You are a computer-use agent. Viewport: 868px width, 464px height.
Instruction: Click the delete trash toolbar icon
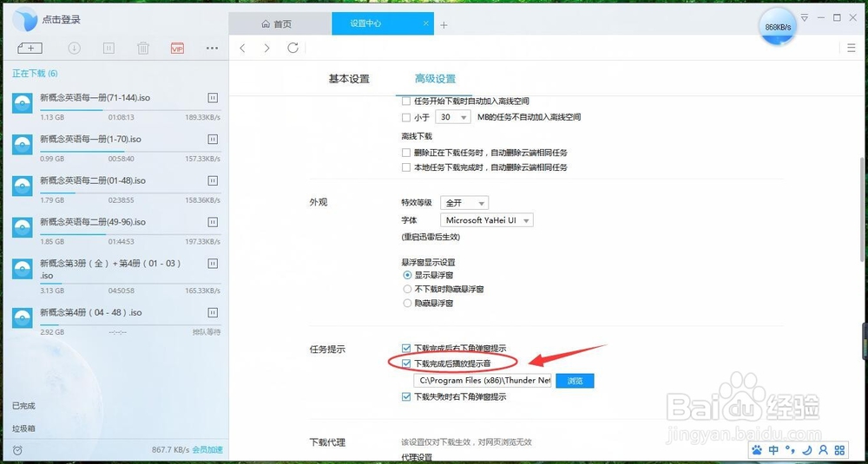143,48
